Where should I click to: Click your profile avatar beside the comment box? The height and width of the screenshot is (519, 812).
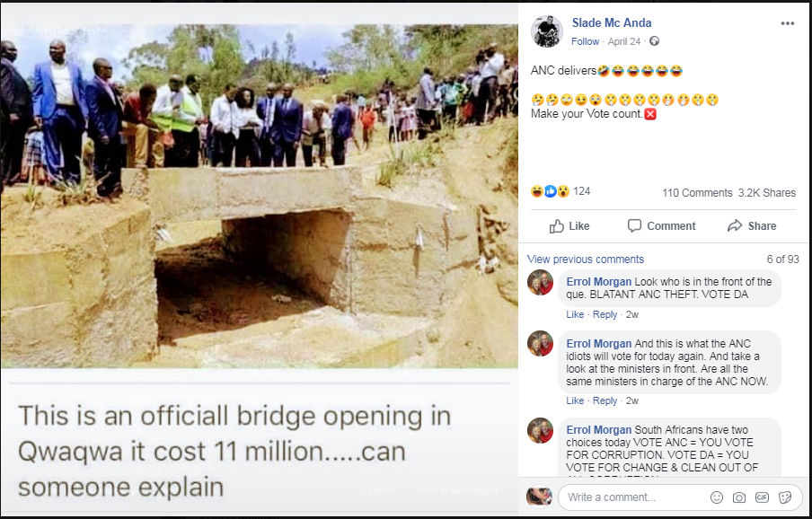pos(540,497)
